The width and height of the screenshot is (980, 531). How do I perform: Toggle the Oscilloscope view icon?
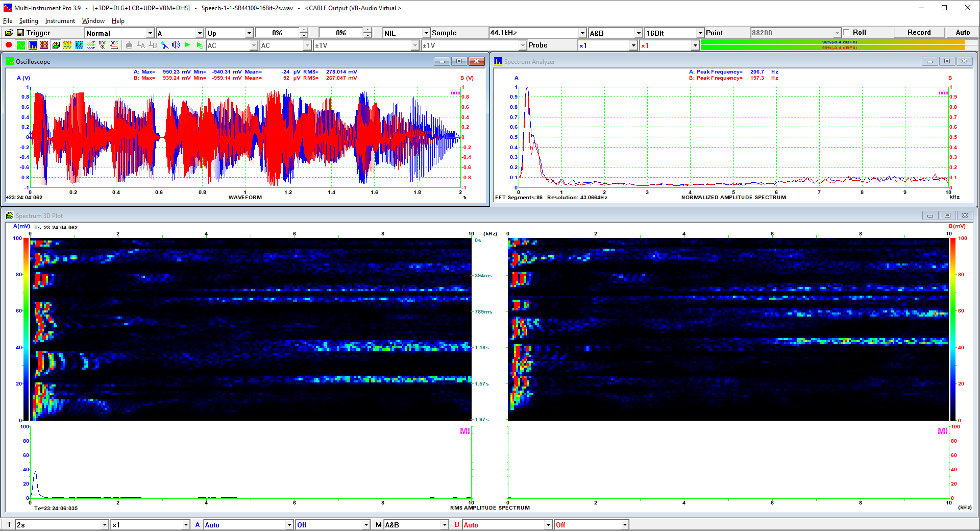pyautogui.click(x=20, y=45)
